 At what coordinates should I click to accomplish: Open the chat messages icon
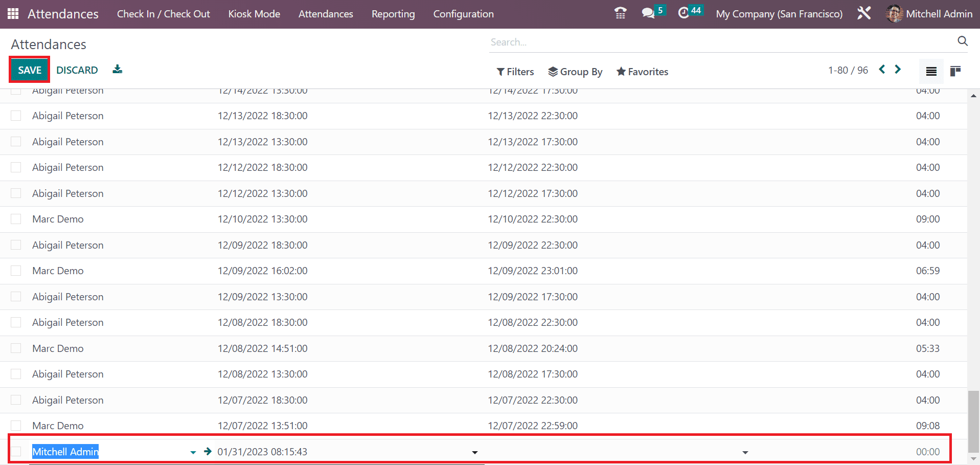(648, 13)
